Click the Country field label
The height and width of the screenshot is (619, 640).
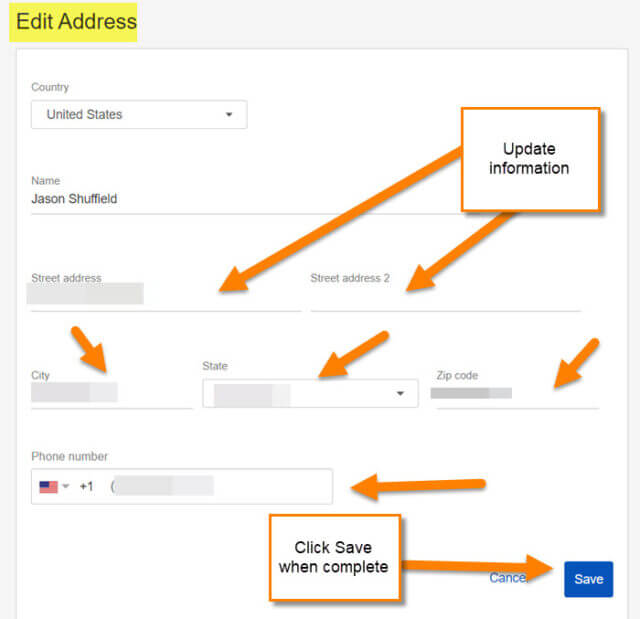50,87
